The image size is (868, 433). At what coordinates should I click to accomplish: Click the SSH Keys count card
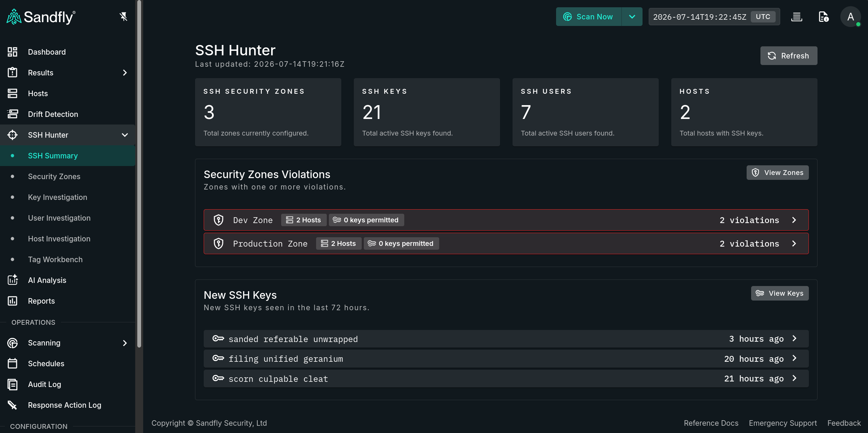pos(427,112)
